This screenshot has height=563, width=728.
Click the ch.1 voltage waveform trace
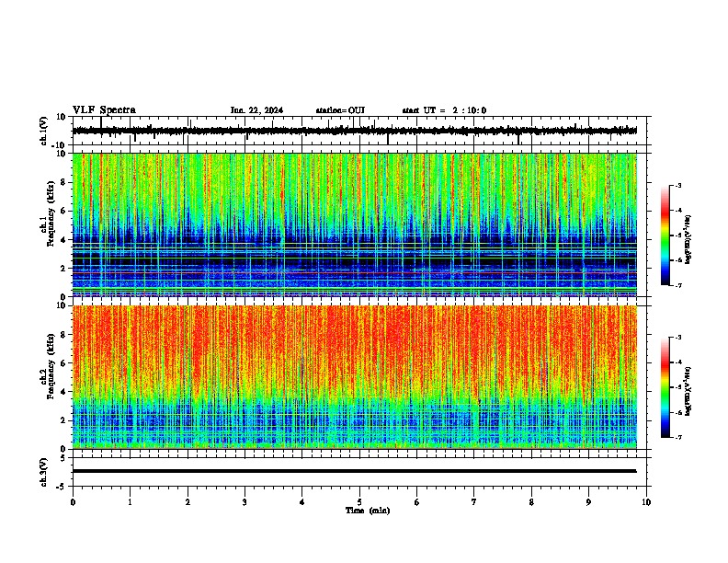click(x=354, y=131)
